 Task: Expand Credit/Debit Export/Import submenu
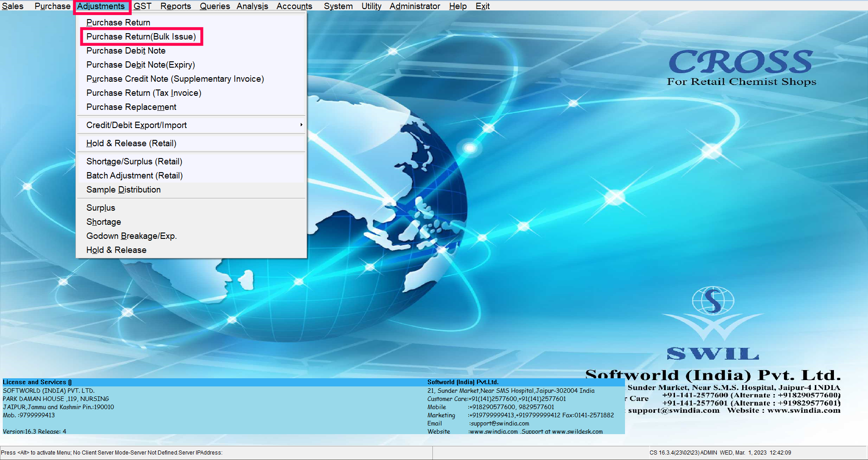(191, 125)
